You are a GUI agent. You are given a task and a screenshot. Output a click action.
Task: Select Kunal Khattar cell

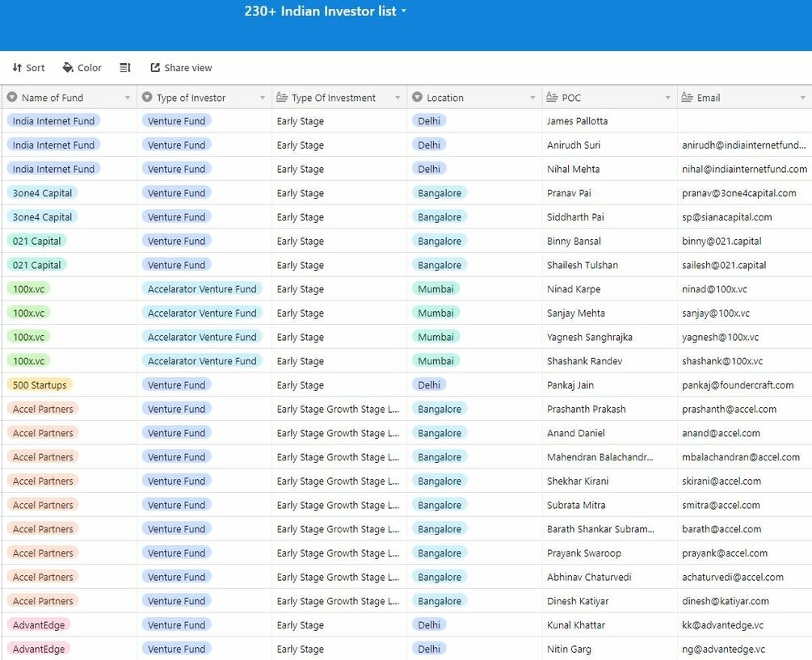pos(609,625)
